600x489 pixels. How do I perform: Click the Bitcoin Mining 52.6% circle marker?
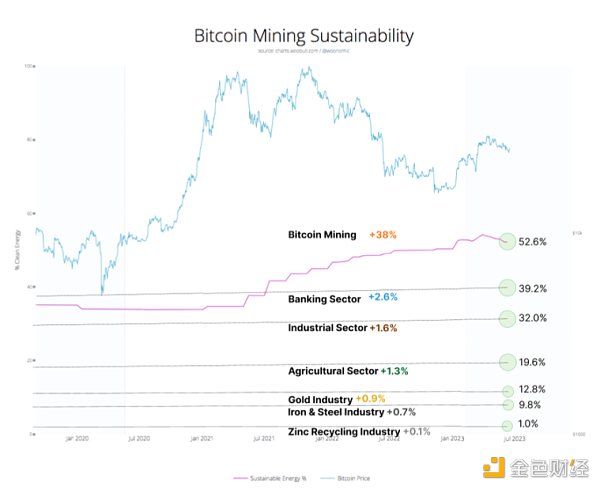[507, 241]
